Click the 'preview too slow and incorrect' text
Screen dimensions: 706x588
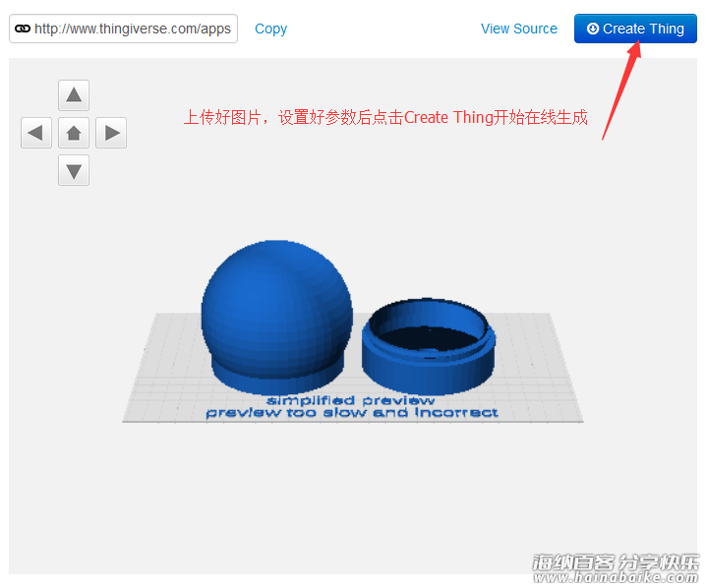(352, 413)
